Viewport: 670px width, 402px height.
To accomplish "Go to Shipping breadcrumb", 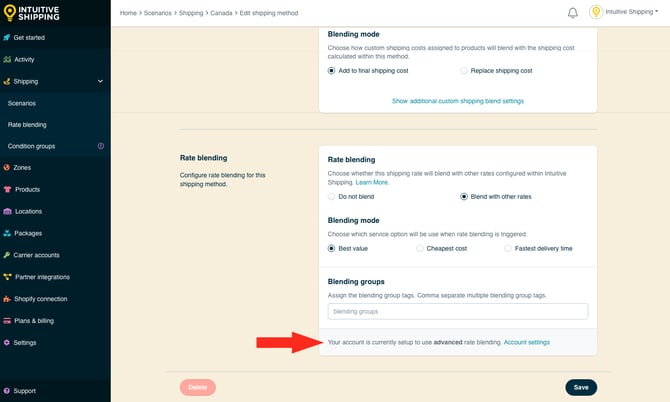I will click(x=191, y=13).
